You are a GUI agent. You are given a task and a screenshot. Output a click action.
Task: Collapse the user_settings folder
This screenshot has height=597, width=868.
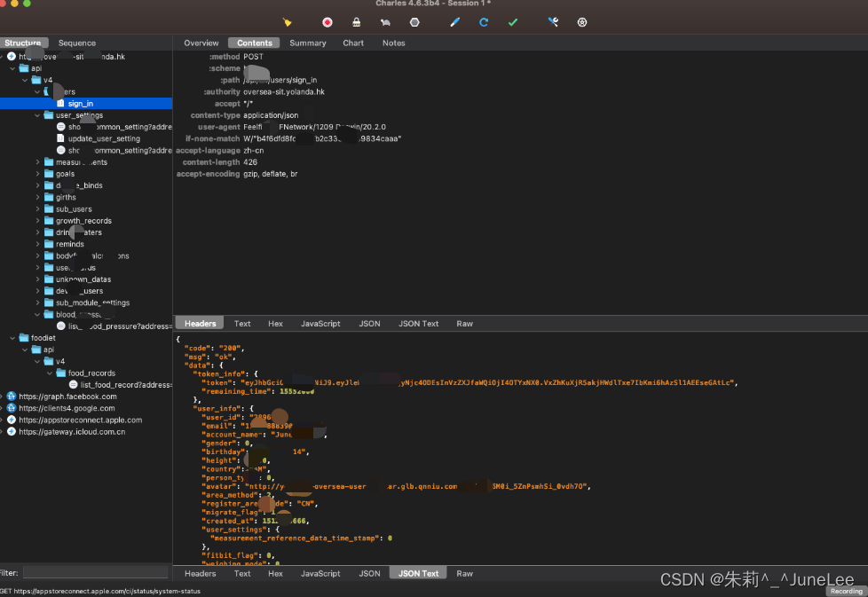point(37,115)
